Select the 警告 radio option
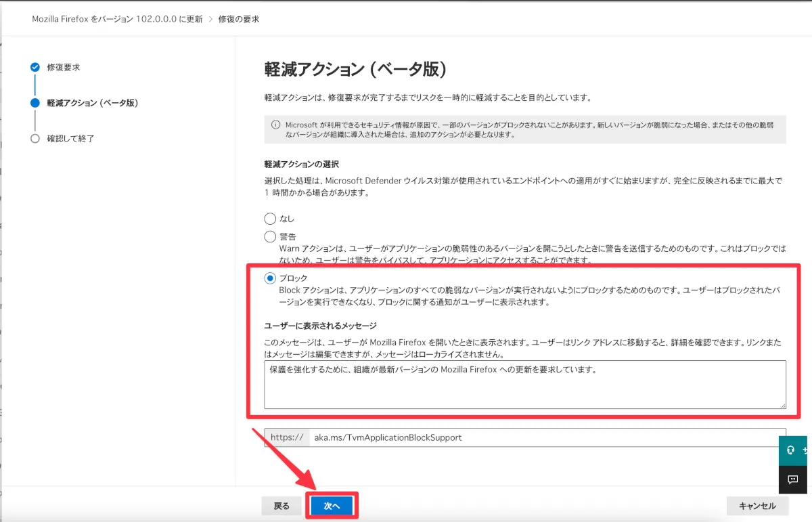This screenshot has height=522, width=812. pyautogui.click(x=270, y=236)
